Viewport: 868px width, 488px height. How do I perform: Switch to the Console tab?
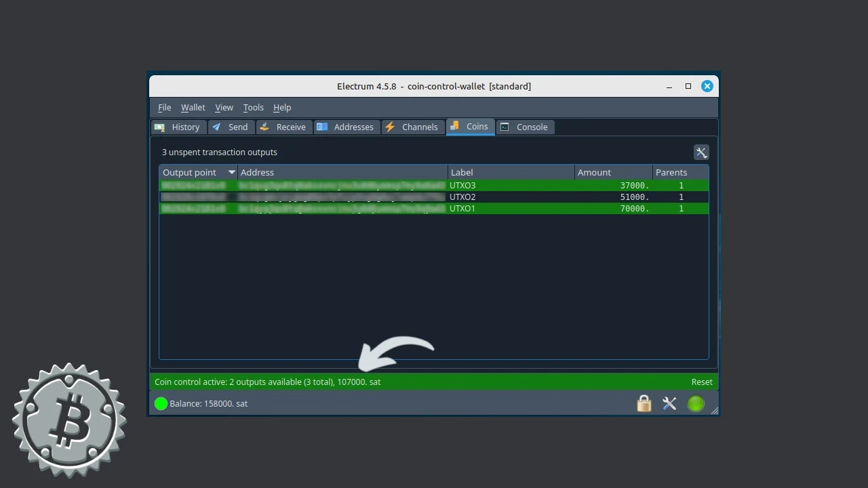tap(525, 127)
